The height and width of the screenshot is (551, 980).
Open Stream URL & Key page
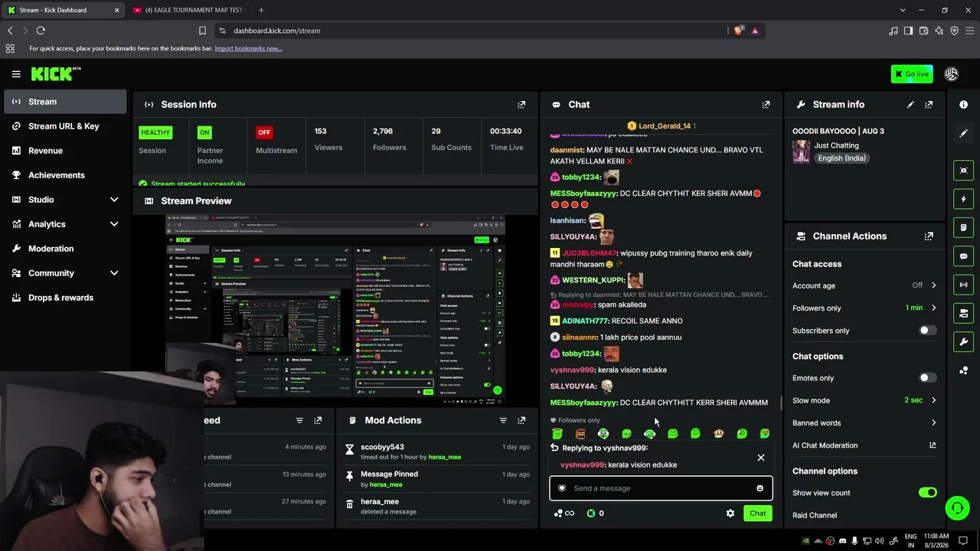point(65,126)
